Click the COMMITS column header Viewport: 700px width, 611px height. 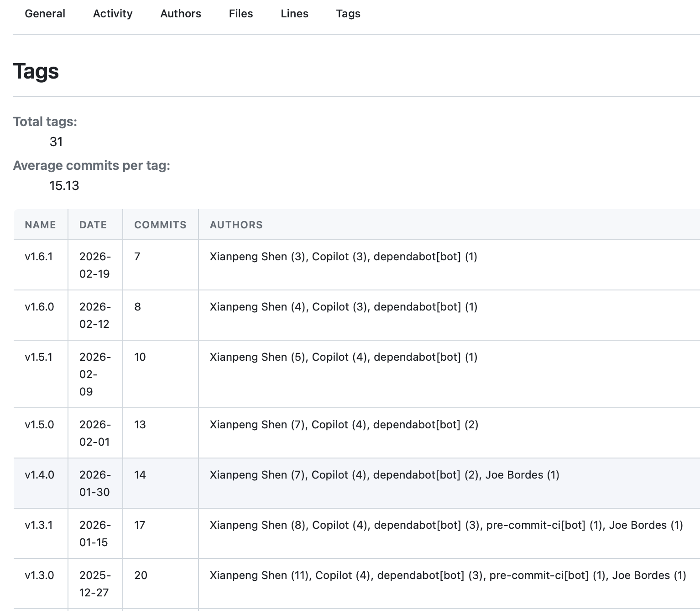point(160,225)
